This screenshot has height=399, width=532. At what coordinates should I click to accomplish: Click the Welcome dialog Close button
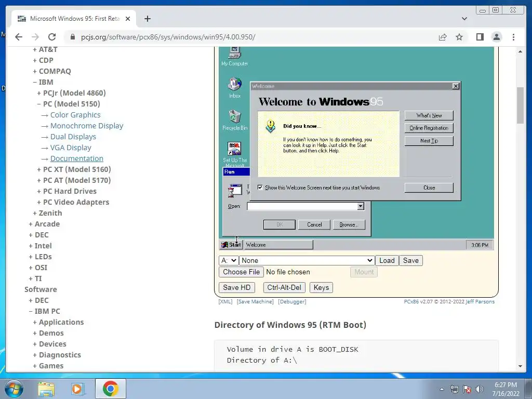tap(429, 188)
